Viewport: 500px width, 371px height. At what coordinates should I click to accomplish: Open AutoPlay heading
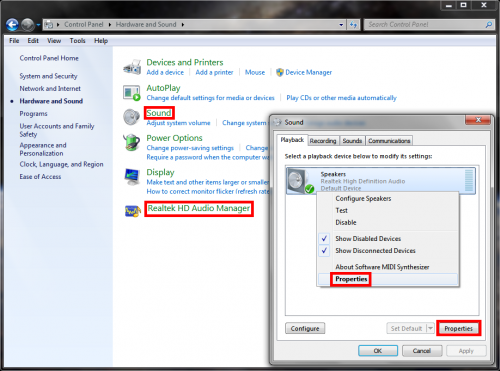coord(163,88)
